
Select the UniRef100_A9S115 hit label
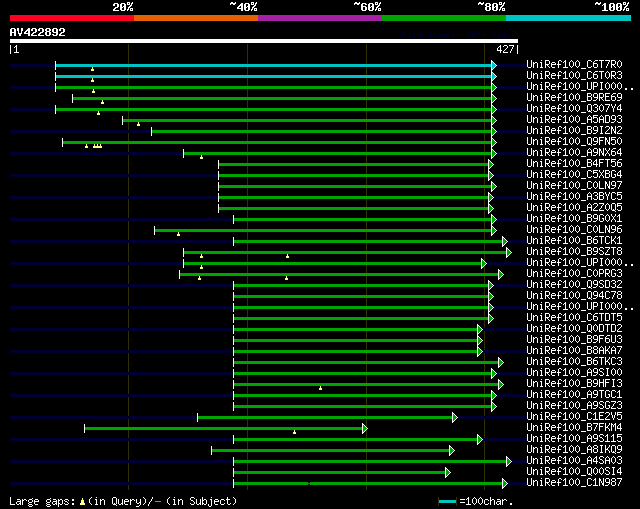(574, 439)
